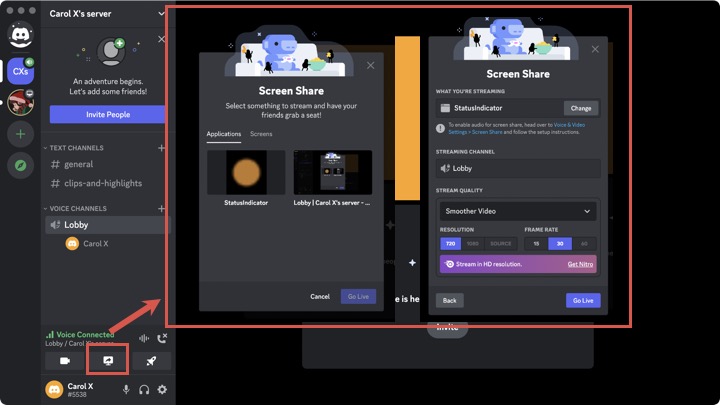Create a new text channel plus icon
Screen dimensions: 720x410
161,148
